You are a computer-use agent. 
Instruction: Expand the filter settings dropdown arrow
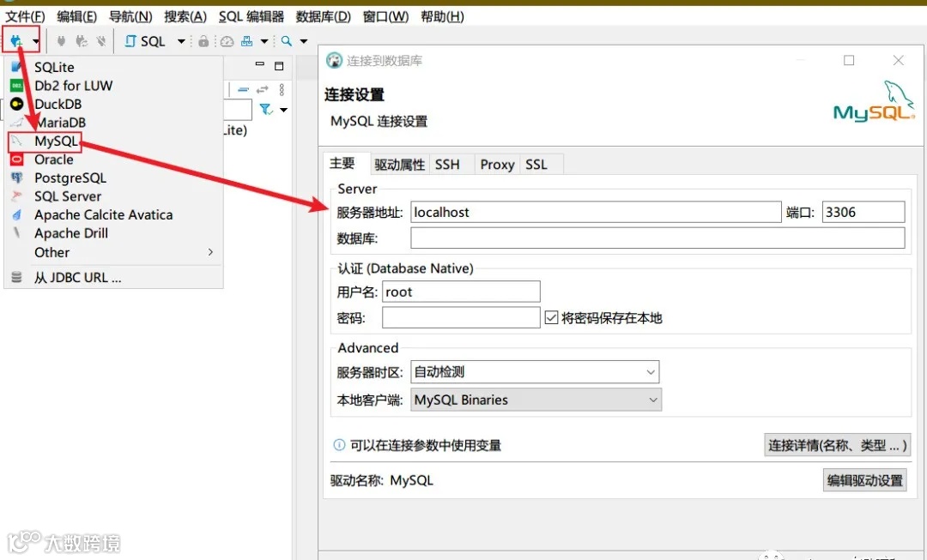284,110
